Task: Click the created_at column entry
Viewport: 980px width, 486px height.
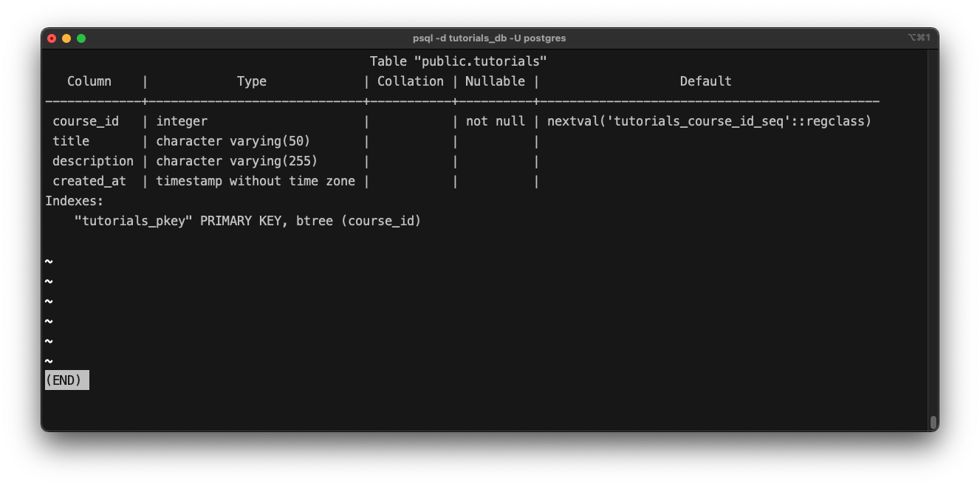Action: (x=89, y=180)
